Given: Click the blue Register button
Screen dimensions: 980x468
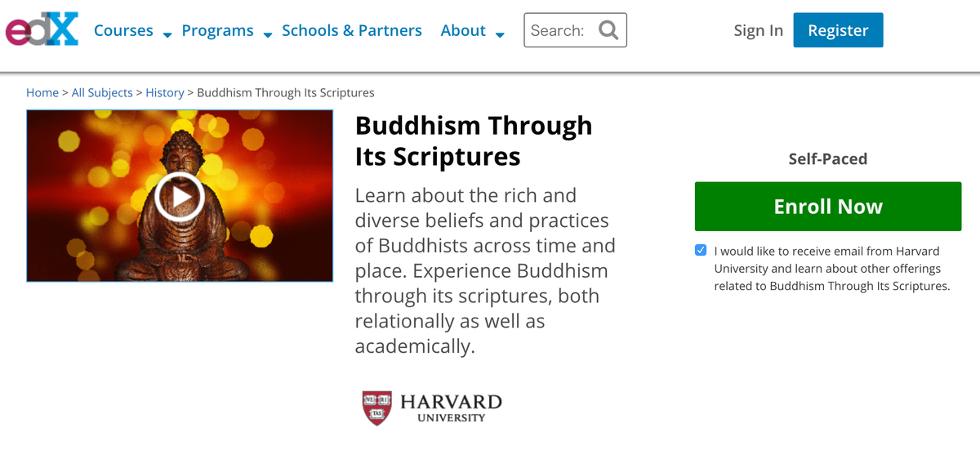Looking at the screenshot, I should tap(838, 30).
